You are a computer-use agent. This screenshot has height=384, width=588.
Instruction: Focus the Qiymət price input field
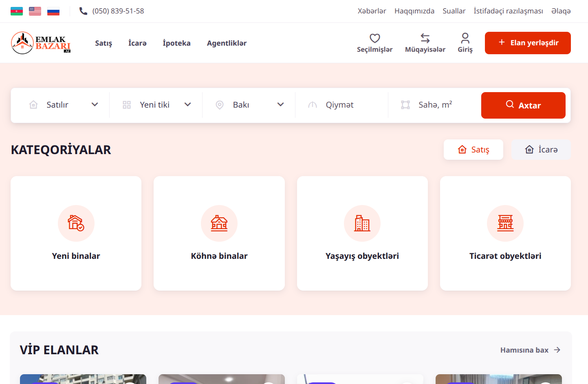coord(346,105)
